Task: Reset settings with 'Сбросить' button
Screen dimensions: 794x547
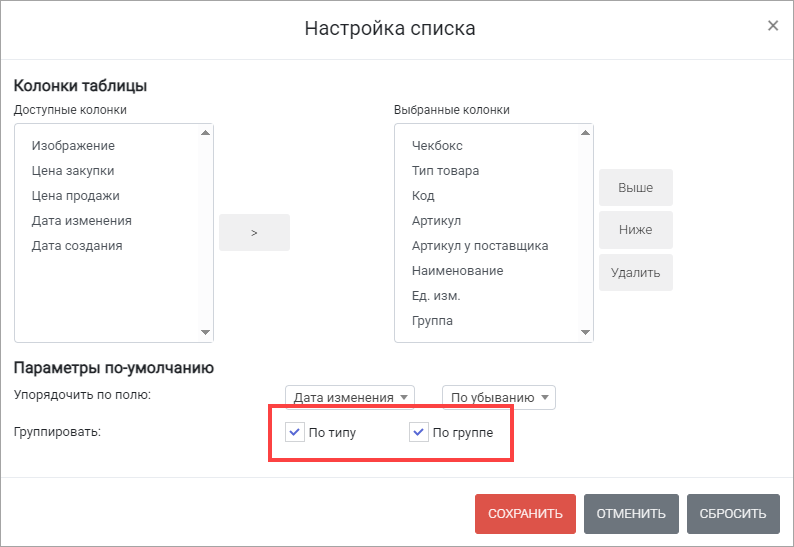Action: [732, 514]
